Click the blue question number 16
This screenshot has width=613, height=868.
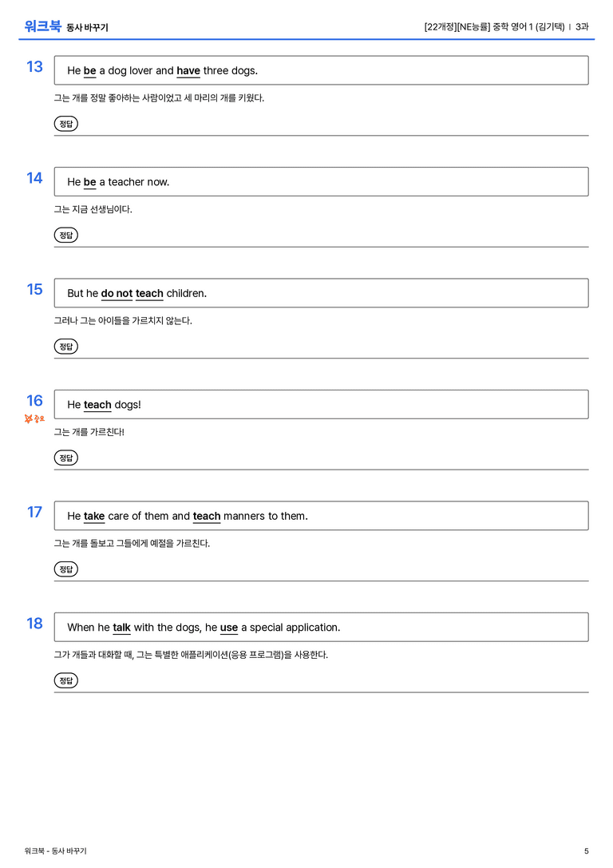coord(35,400)
